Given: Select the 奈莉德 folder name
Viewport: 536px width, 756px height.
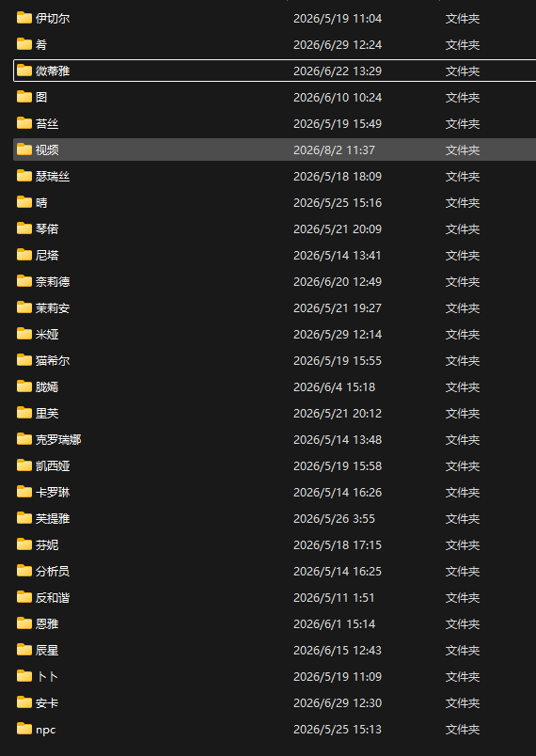Looking at the screenshot, I should click(x=53, y=281).
